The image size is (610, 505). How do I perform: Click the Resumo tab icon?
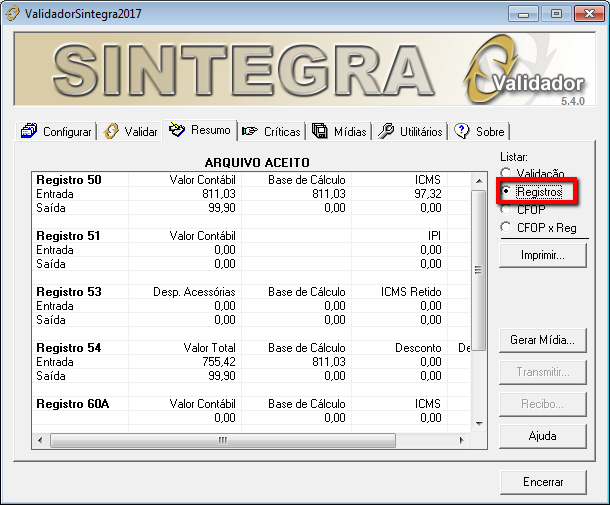point(177,130)
